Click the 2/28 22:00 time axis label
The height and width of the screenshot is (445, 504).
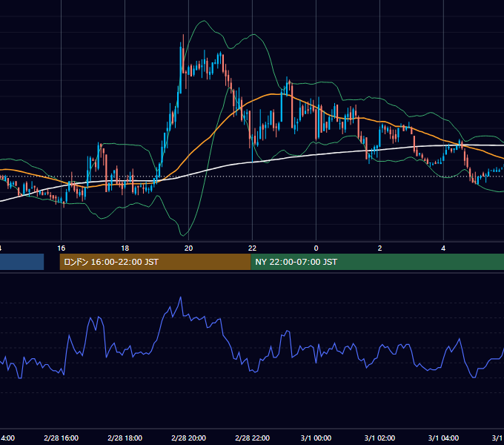coord(252,438)
